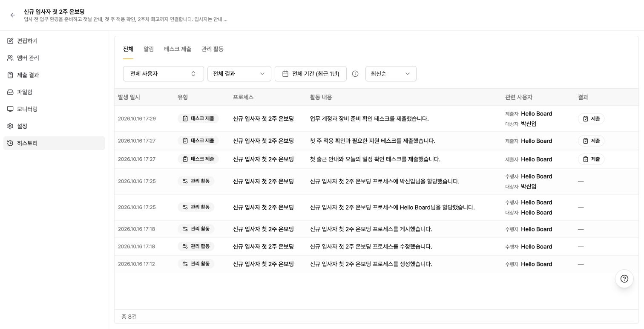Viewport: 644px width, 329px height.
Task: Click the 총 8건 total count
Action: (x=129, y=317)
